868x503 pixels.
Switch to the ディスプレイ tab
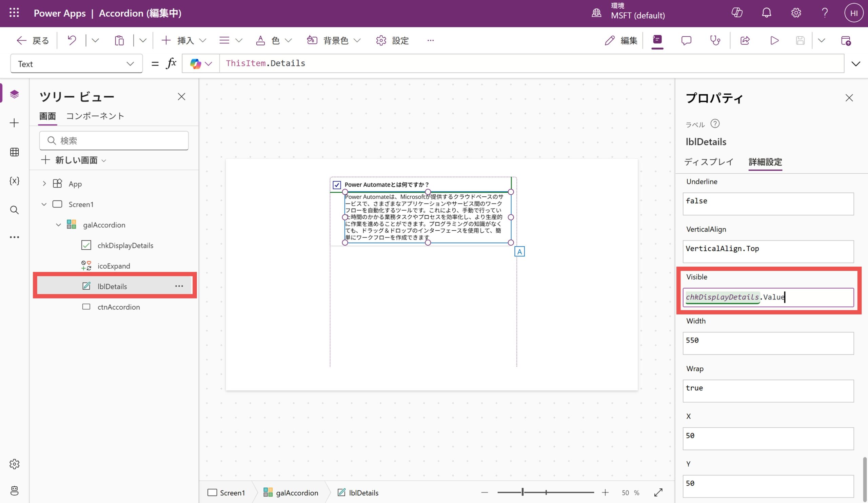click(709, 162)
